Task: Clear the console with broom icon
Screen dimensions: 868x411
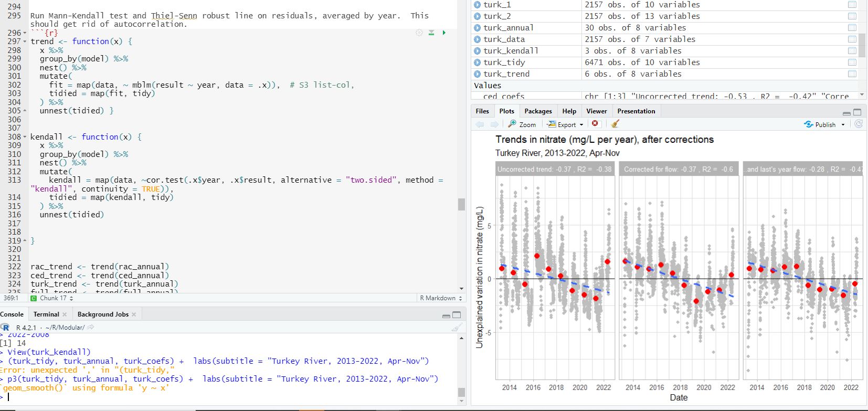Action: tap(457, 328)
